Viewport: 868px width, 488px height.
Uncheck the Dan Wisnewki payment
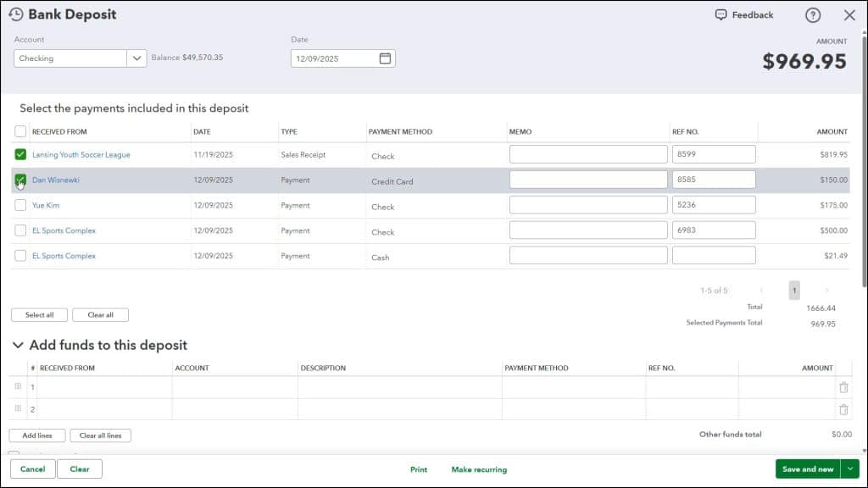point(20,180)
